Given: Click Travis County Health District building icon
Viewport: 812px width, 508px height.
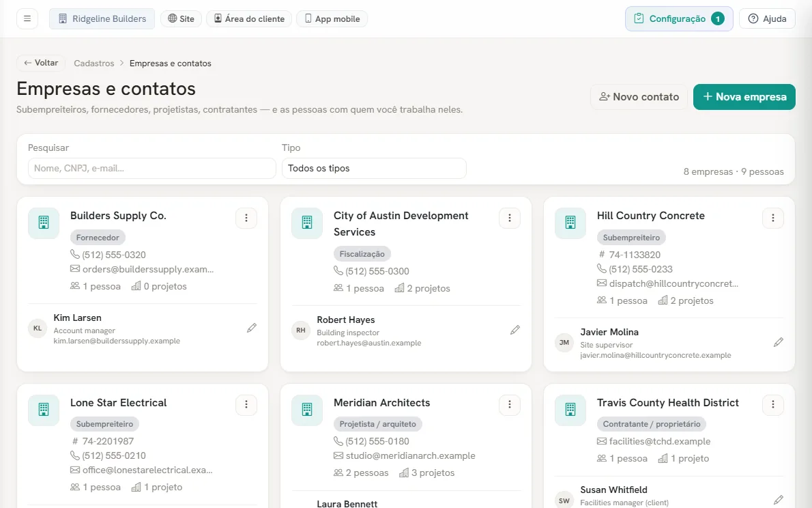Looking at the screenshot, I should coord(570,410).
